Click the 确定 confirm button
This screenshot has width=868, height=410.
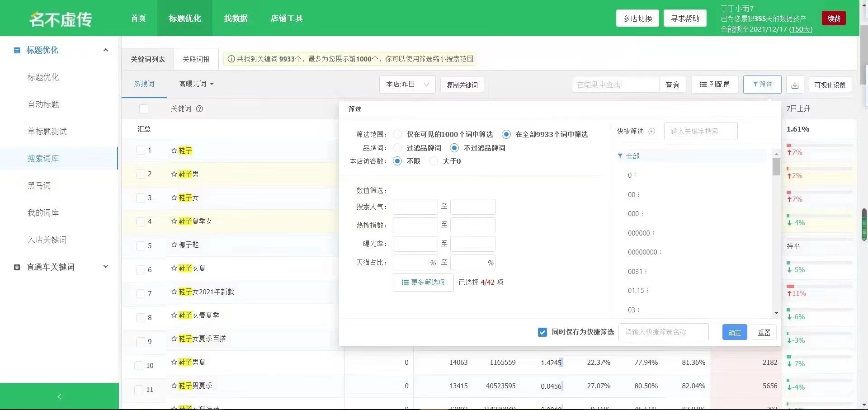(x=734, y=333)
